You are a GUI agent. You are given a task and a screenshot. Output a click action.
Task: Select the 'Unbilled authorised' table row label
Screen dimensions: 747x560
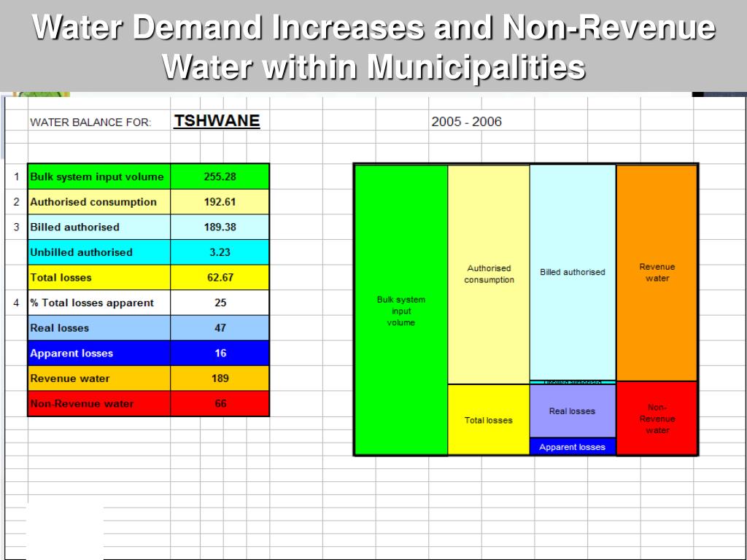click(x=99, y=252)
